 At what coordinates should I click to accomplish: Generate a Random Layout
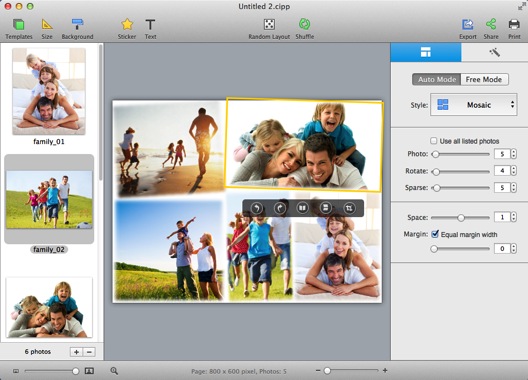pyautogui.click(x=269, y=29)
